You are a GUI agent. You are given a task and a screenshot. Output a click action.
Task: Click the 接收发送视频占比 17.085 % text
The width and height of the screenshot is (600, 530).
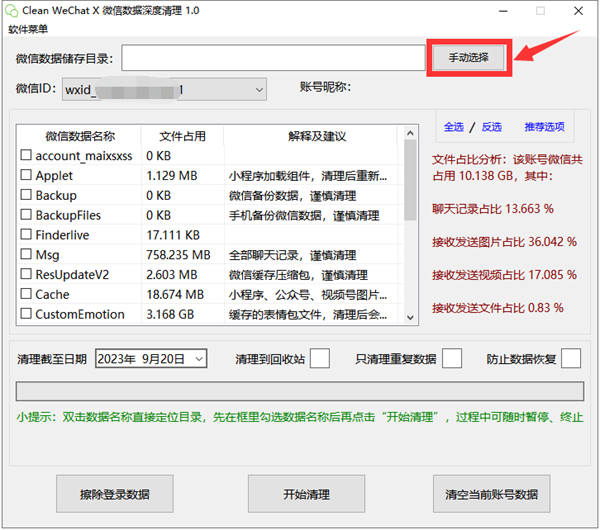504,275
